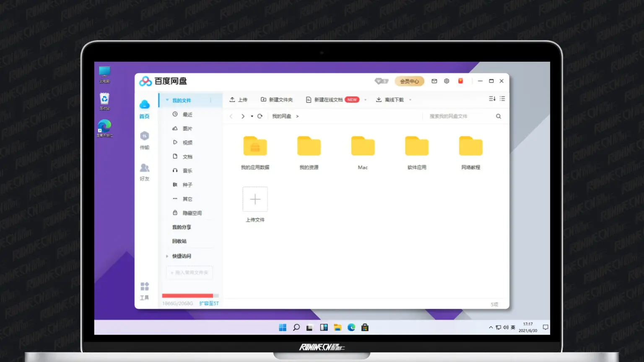Click the 扩容至5T link
The width and height of the screenshot is (644, 362).
tap(209, 303)
